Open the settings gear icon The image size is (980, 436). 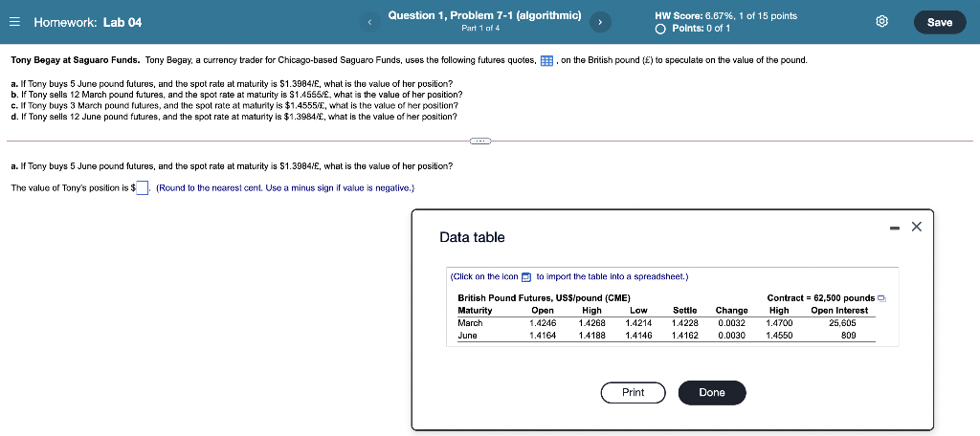(881, 23)
